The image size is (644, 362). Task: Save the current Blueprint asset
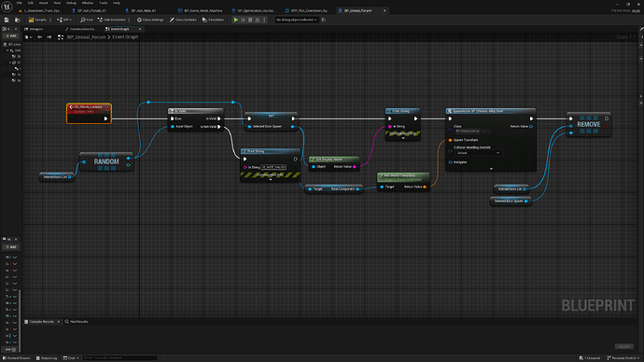point(7,20)
